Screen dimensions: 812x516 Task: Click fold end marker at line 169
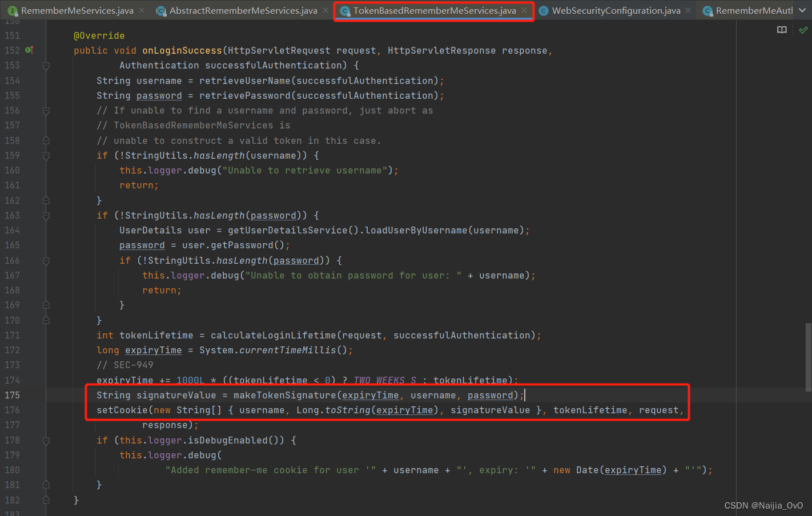[46, 305]
